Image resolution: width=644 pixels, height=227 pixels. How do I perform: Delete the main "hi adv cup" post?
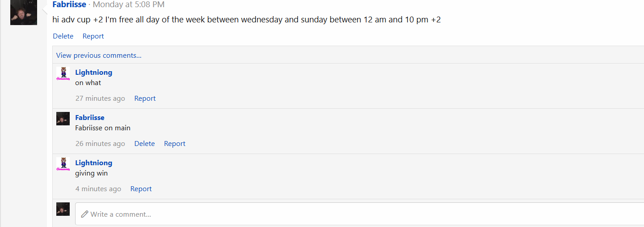pos(63,36)
